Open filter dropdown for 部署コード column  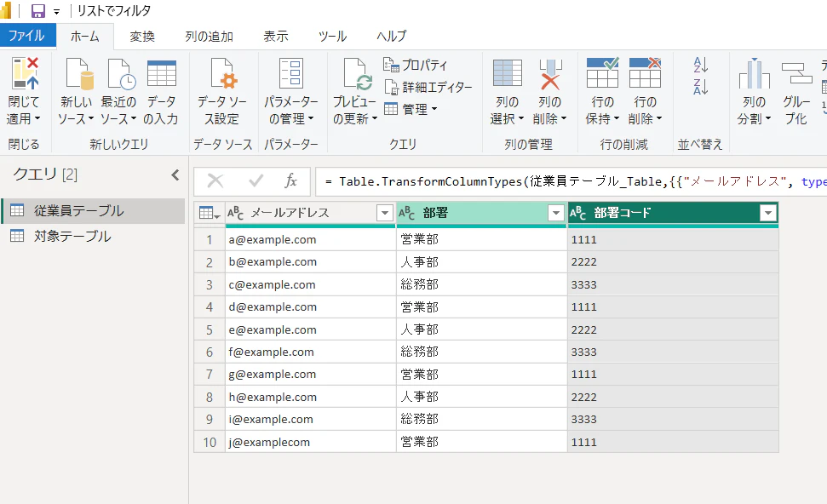[768, 213]
